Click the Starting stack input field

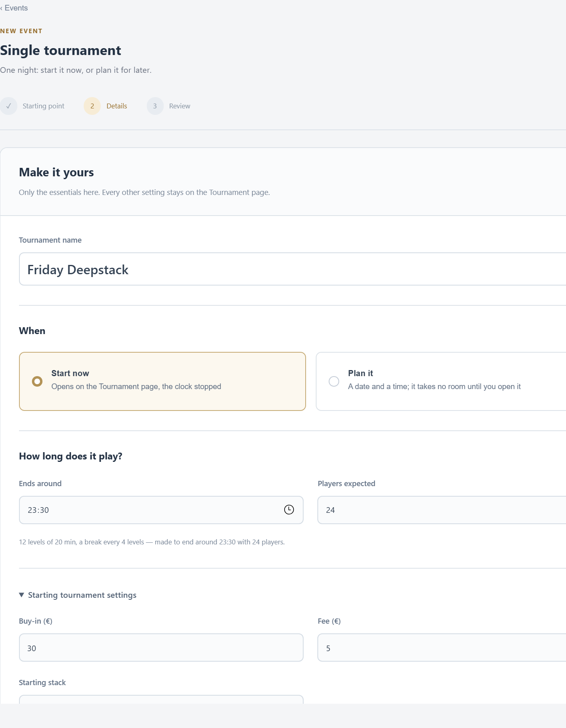click(161, 699)
